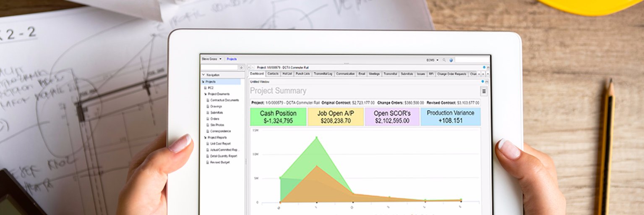Collapse the Navigation panel chevron
The image size is (644, 215).
click(x=203, y=75)
